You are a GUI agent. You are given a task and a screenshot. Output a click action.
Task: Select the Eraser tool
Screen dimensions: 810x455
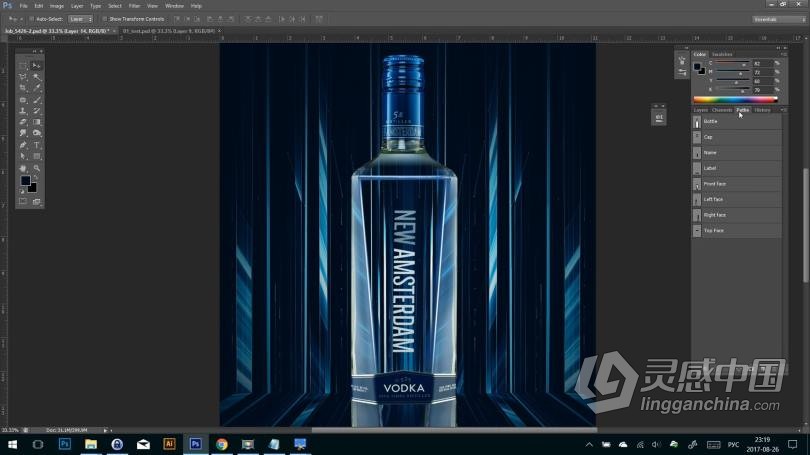pyautogui.click(x=23, y=122)
